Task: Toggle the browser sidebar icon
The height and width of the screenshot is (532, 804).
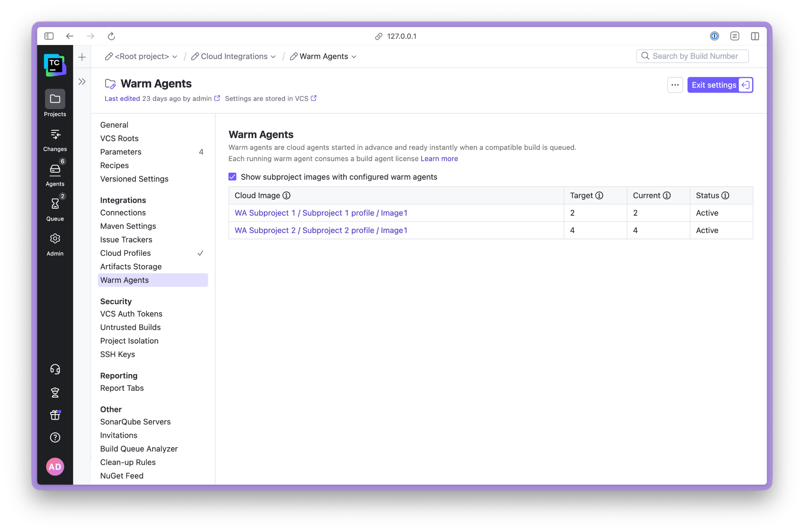Action: pos(49,36)
